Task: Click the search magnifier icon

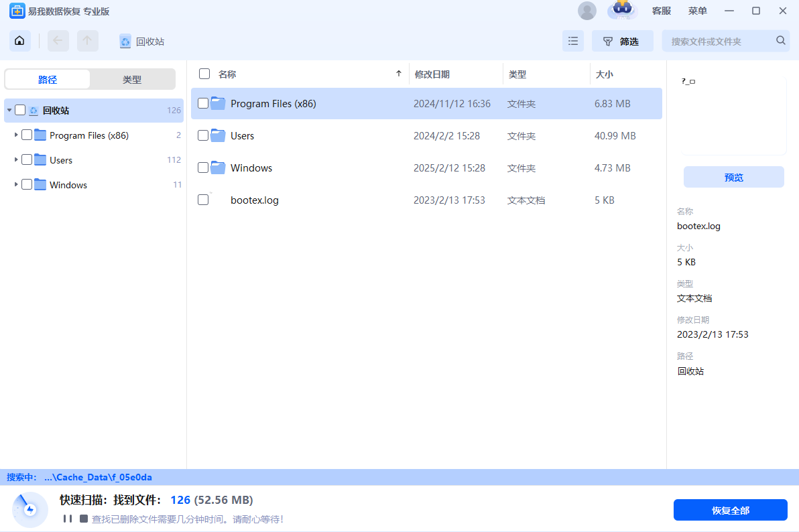Action: pyautogui.click(x=780, y=41)
